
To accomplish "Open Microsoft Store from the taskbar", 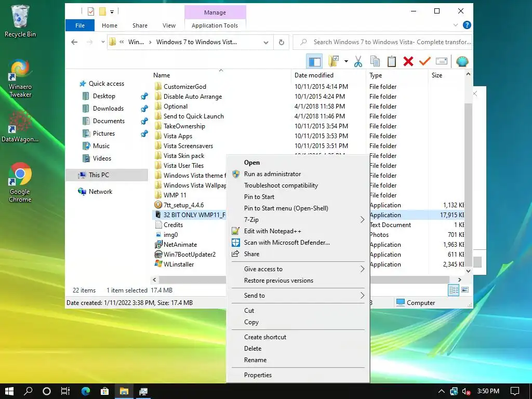I will click(x=104, y=391).
